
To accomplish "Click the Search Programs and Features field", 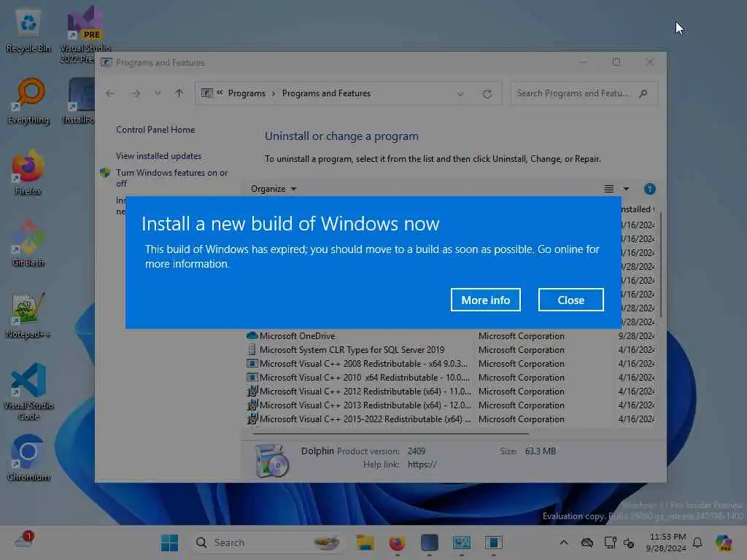I will pyautogui.click(x=584, y=93).
